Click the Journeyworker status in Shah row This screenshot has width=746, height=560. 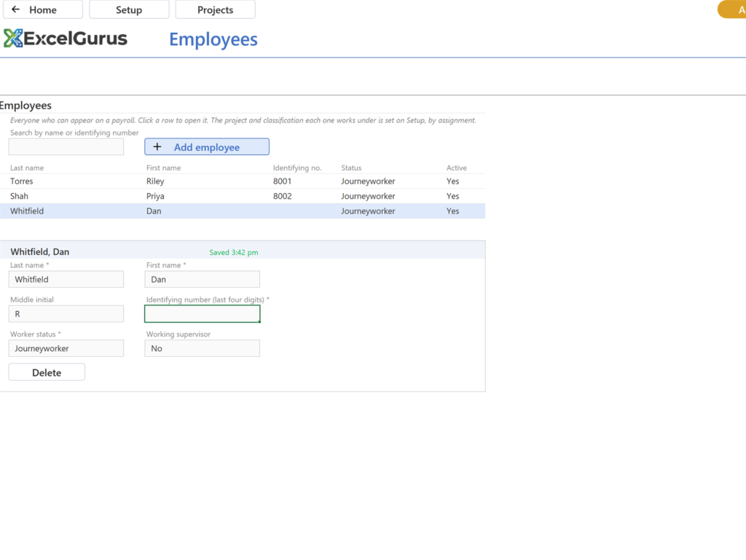tap(368, 196)
